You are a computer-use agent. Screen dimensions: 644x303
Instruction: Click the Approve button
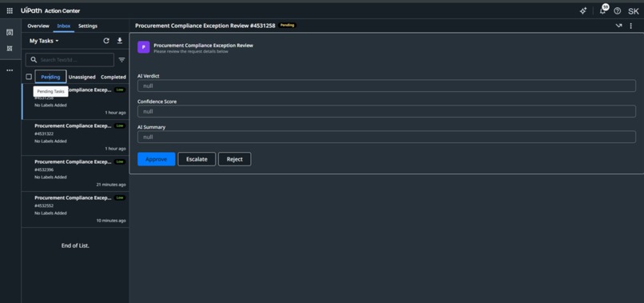156,159
